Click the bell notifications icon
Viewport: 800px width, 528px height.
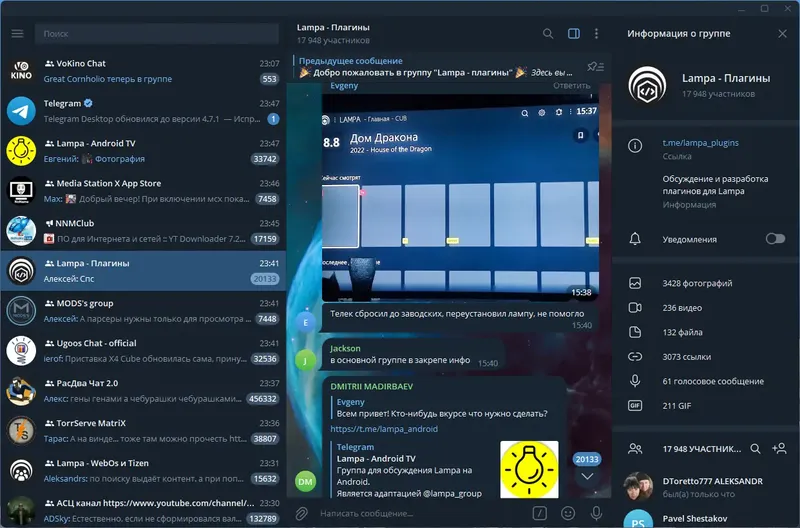click(635, 239)
